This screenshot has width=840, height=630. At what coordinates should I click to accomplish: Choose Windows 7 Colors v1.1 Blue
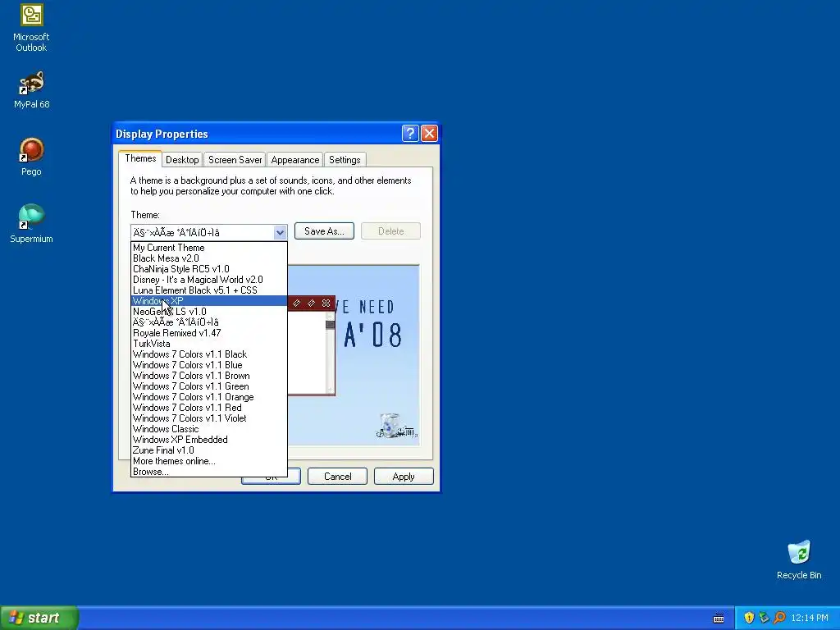point(209,365)
